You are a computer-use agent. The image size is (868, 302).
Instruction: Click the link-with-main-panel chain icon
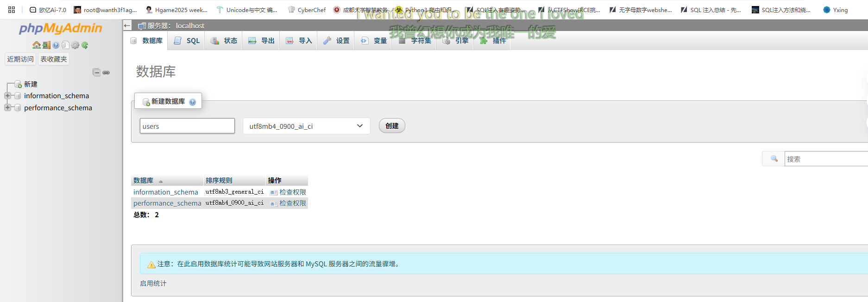pos(106,72)
